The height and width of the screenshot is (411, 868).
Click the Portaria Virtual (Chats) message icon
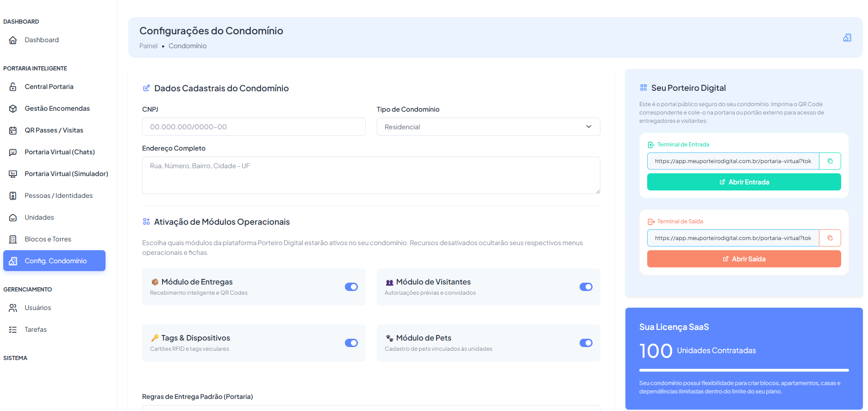pos(13,152)
